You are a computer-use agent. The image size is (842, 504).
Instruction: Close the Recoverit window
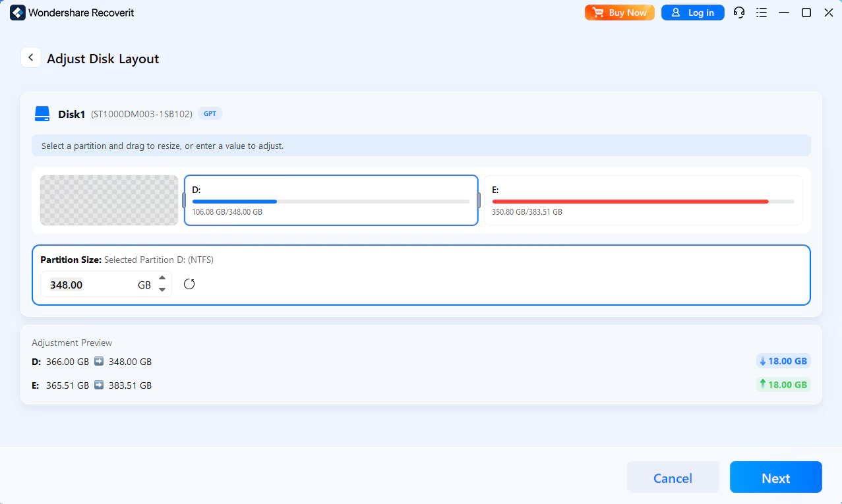click(829, 13)
